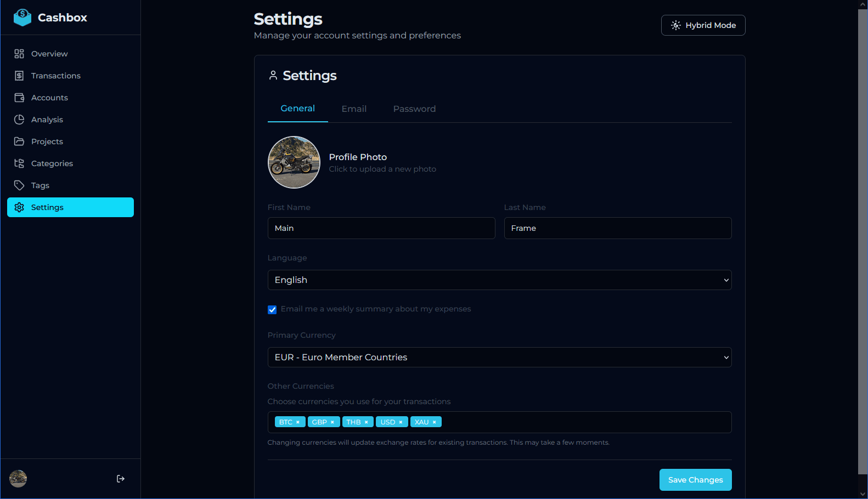Expand the Language dropdown
This screenshot has width=868, height=499.
(499, 280)
